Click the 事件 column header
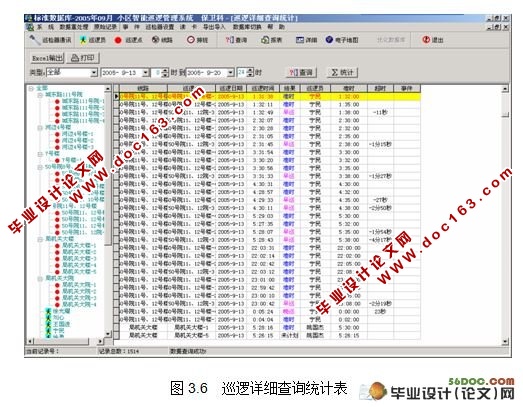The width and height of the screenshot is (523, 407). 407,88
